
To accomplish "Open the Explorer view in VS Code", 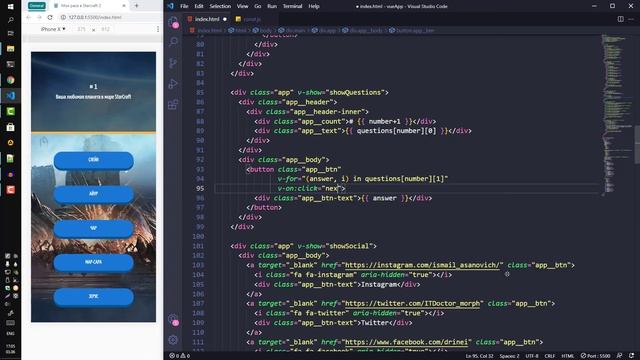I will [173, 22].
